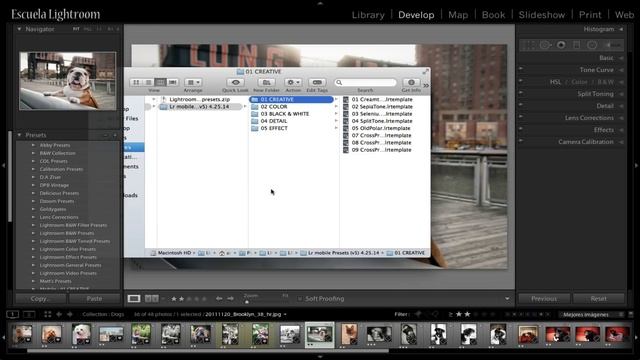This screenshot has width=640, height=360.
Task: Select next photo arrow in toolbar
Action: click(x=230, y=299)
